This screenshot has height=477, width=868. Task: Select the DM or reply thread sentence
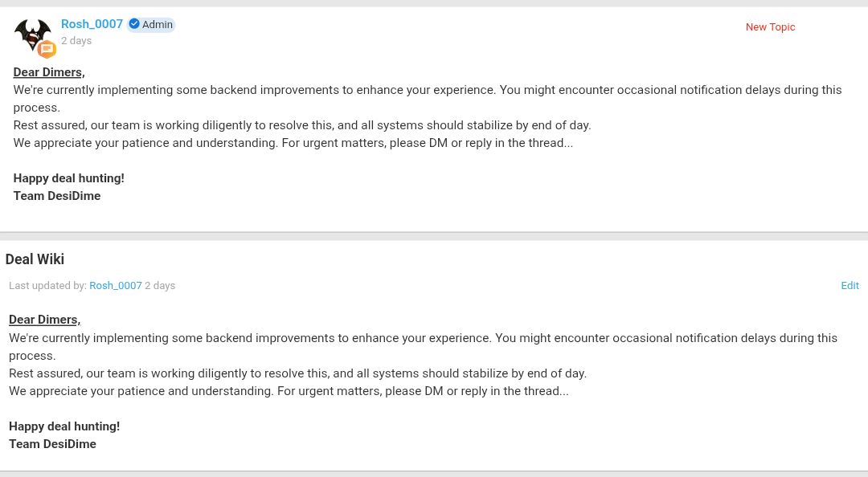point(293,143)
